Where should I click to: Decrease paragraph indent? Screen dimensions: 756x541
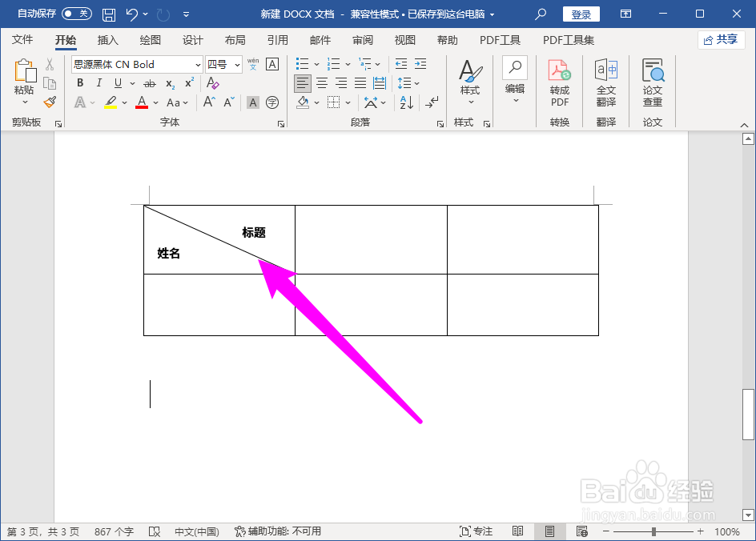(400, 63)
